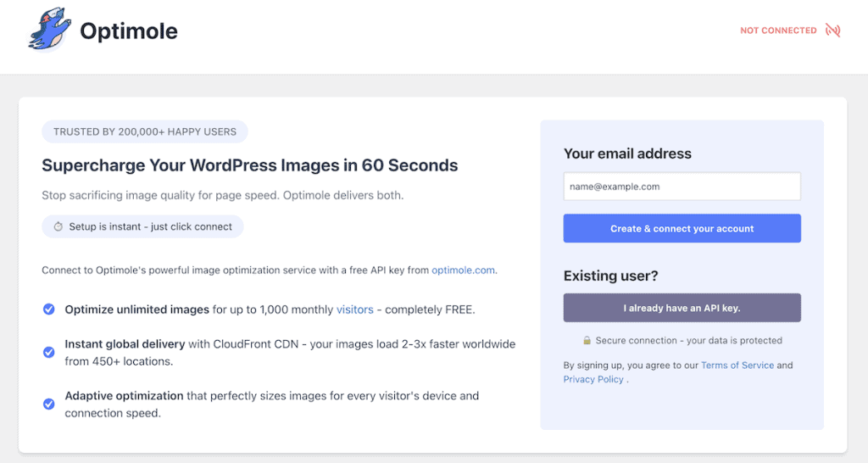Click the Optimole mascot logo
Screen dimensions: 868x463
(x=50, y=30)
